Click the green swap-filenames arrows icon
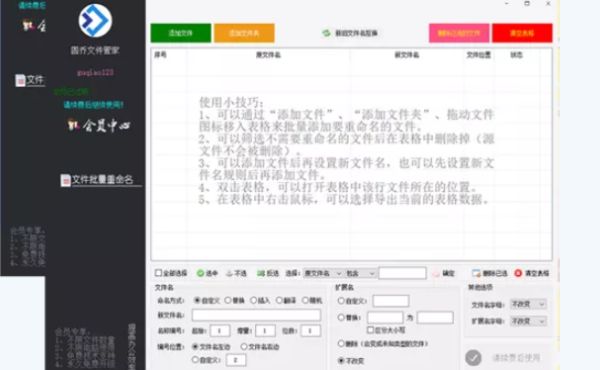 [x=326, y=33]
